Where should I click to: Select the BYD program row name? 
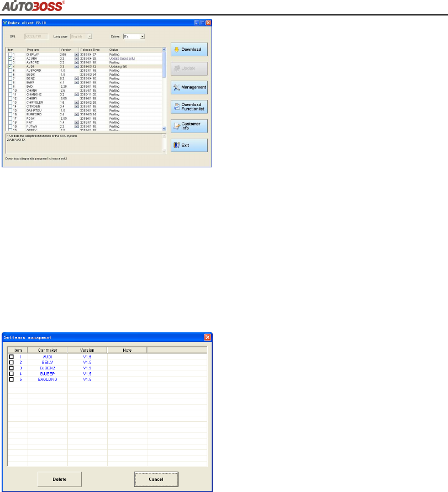coord(29,87)
